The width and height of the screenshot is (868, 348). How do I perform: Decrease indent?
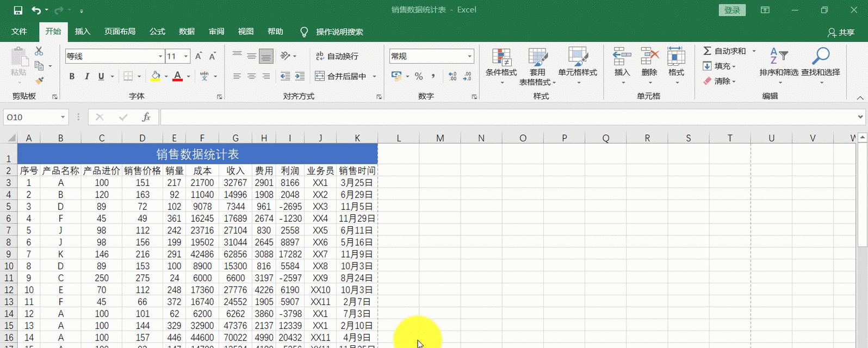pyautogui.click(x=285, y=77)
